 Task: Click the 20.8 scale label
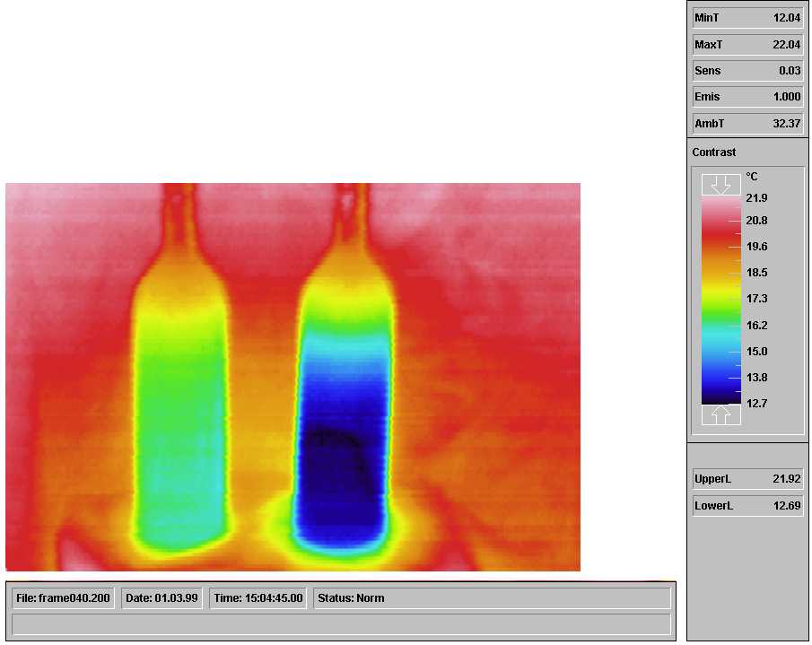click(x=756, y=221)
